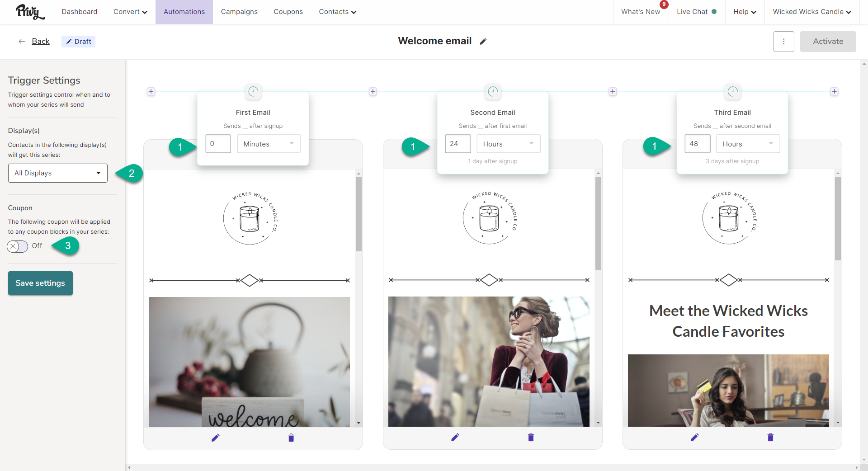Click the clock icon above Second Email
The width and height of the screenshot is (868, 471).
click(x=493, y=91)
